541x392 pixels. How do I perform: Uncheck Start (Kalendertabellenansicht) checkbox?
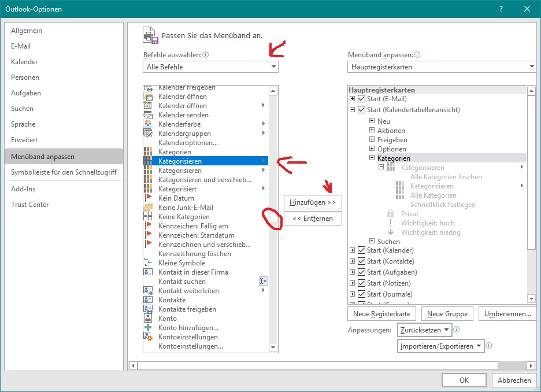pyautogui.click(x=362, y=110)
